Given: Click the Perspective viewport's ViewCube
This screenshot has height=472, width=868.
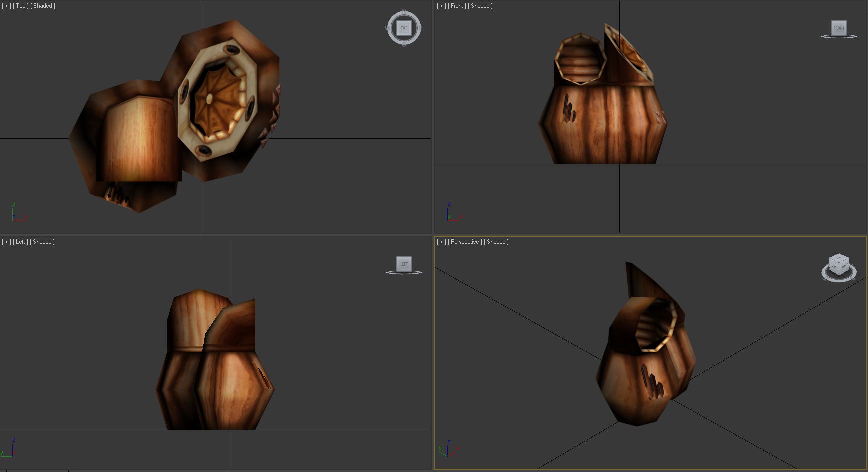Looking at the screenshot, I should [839, 265].
